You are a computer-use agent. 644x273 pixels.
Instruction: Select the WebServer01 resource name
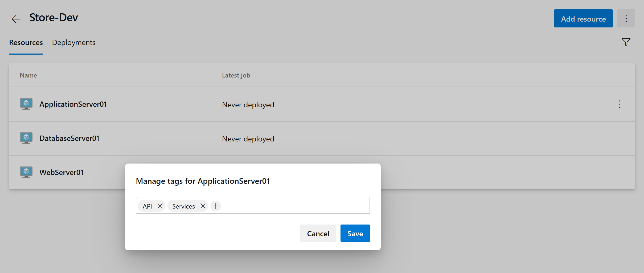tap(61, 172)
